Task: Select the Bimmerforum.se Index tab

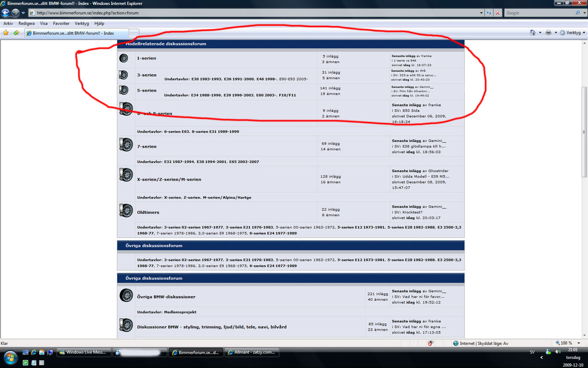Action: click(76, 33)
